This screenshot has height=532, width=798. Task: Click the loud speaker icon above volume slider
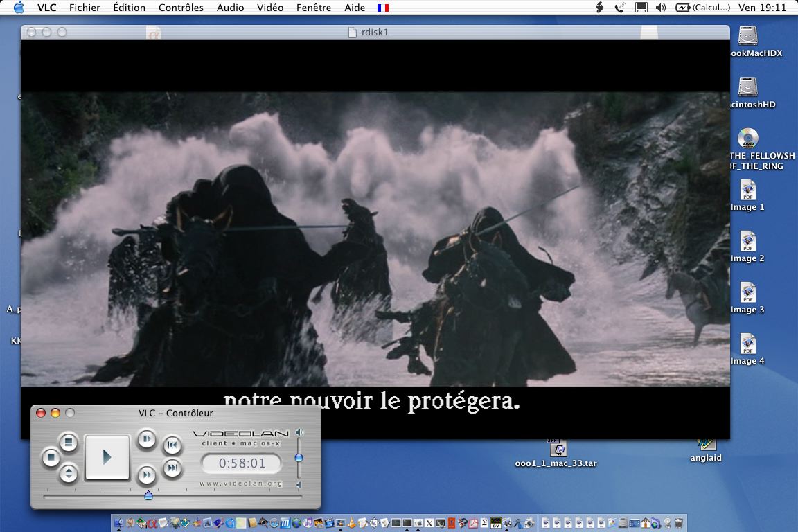click(x=299, y=432)
